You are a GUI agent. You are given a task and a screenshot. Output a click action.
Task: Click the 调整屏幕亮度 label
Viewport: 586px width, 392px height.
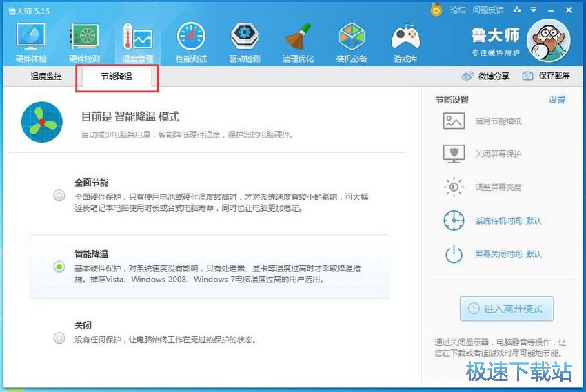click(498, 187)
